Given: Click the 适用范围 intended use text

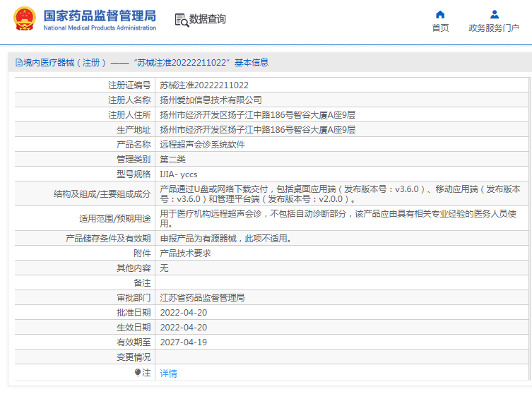Looking at the screenshot, I should coord(338,219).
